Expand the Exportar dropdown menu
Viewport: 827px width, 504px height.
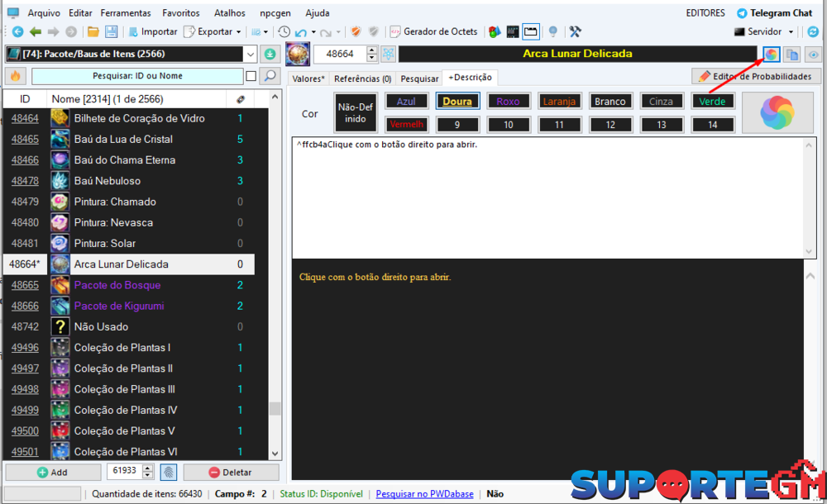click(239, 31)
